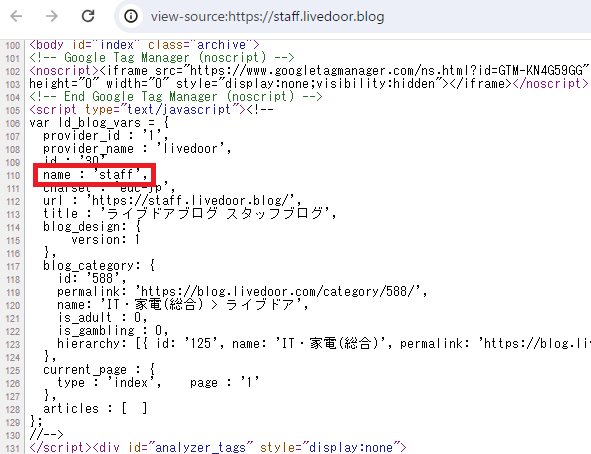
Task: Click the provider_id : '1' line
Action: 106,136
